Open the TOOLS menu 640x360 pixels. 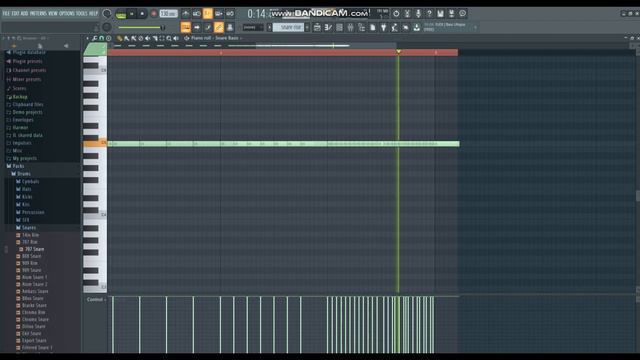[82, 13]
